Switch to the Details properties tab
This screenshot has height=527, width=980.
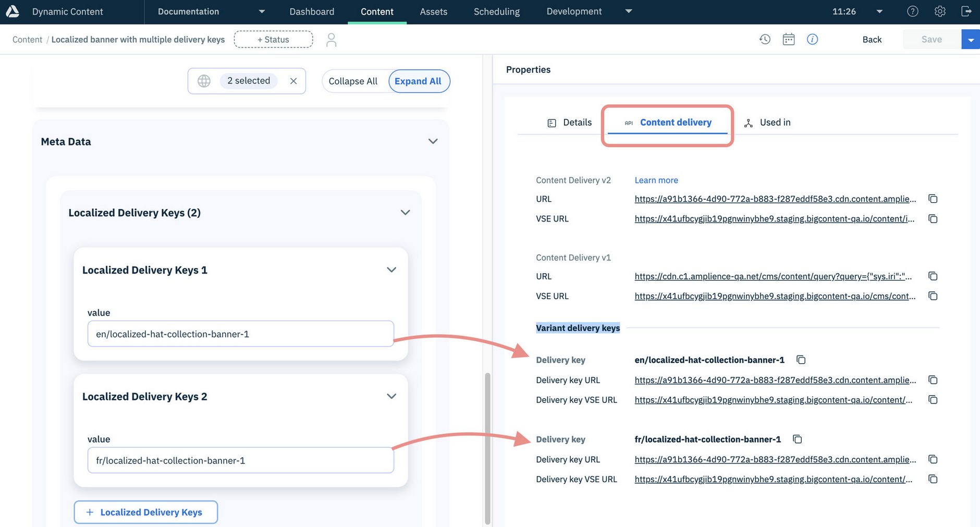[569, 122]
